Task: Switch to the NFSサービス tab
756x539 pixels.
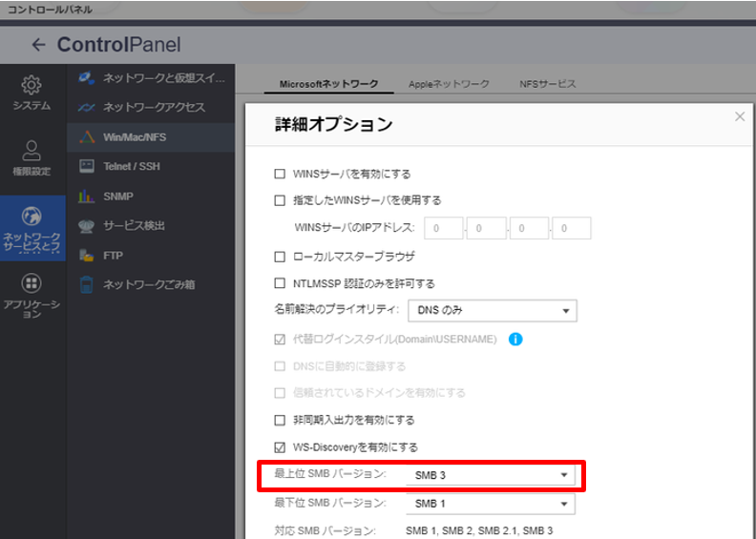Action: (x=547, y=84)
